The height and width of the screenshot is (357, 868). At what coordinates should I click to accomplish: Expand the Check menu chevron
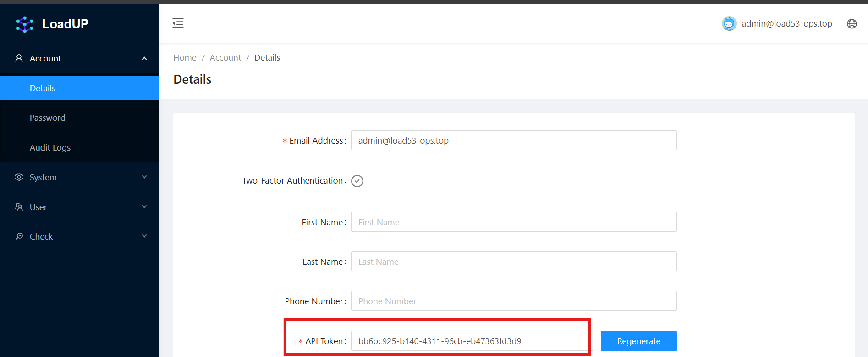coord(144,236)
